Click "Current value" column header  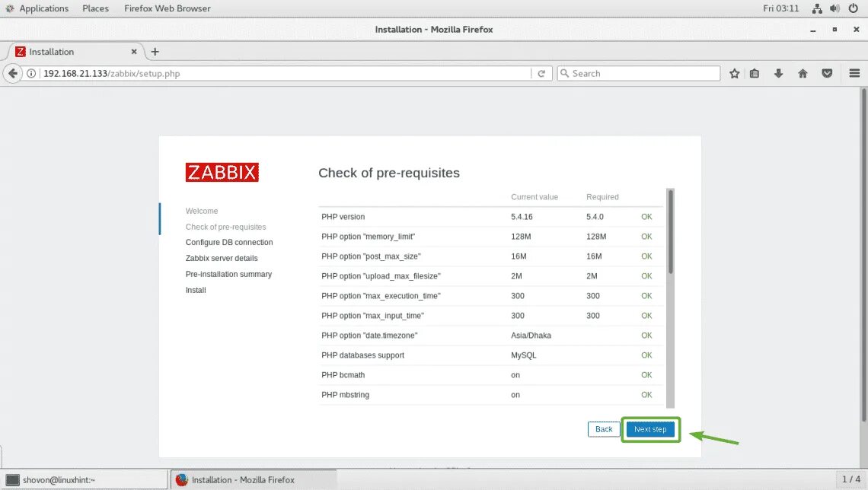[535, 197]
